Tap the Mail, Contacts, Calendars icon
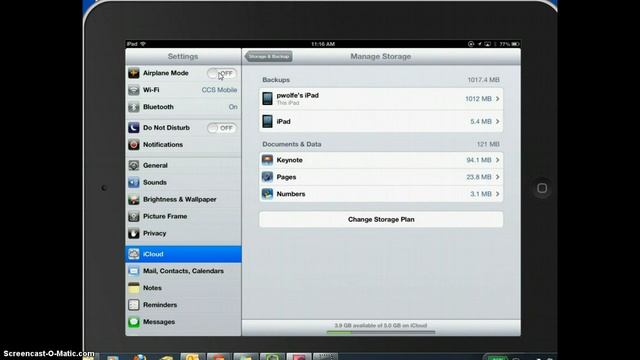The image size is (640, 360). 133,271
